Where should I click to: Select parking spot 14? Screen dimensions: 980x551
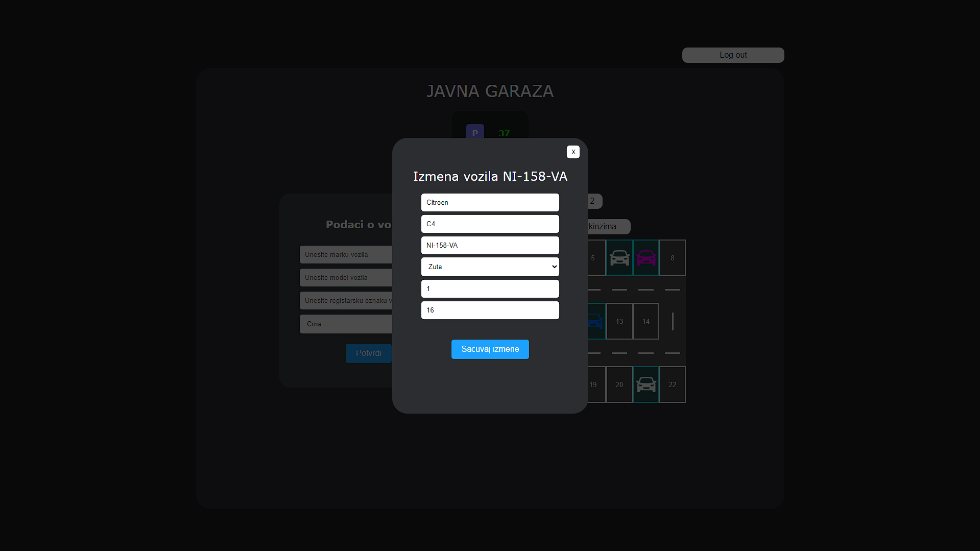click(x=646, y=321)
